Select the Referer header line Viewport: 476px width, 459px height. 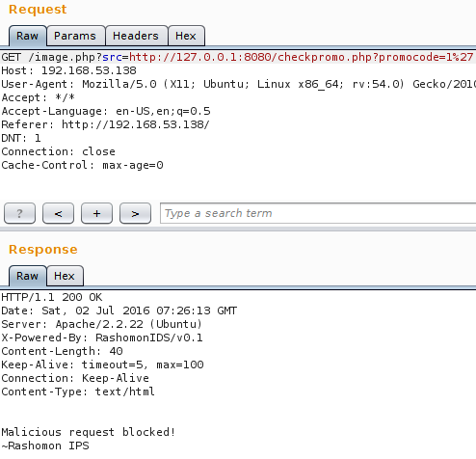click(105, 124)
